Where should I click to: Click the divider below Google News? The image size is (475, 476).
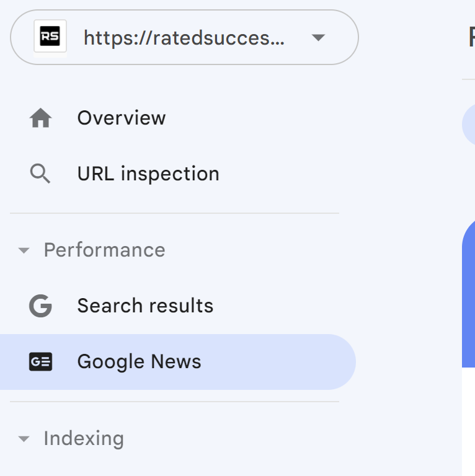175,402
